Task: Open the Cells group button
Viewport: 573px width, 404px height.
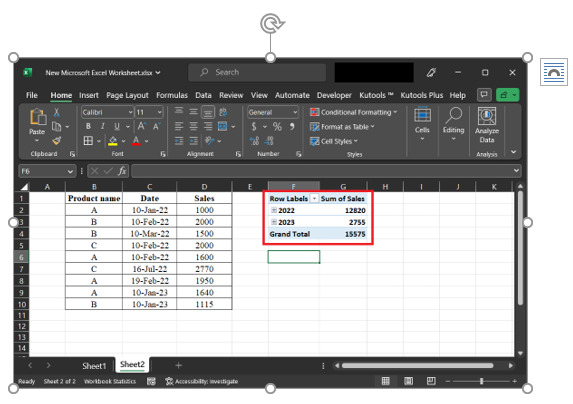Action: tap(422, 123)
